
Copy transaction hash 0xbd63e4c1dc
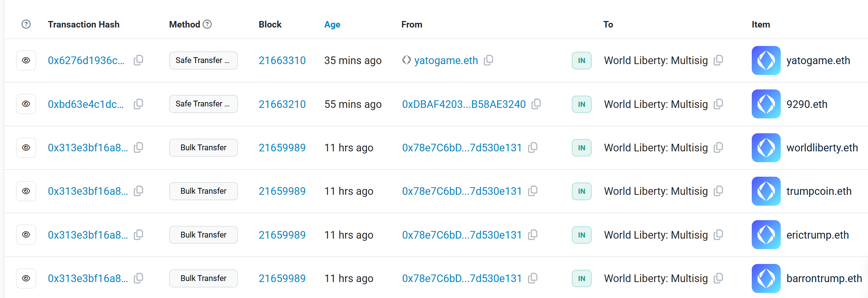point(138,104)
